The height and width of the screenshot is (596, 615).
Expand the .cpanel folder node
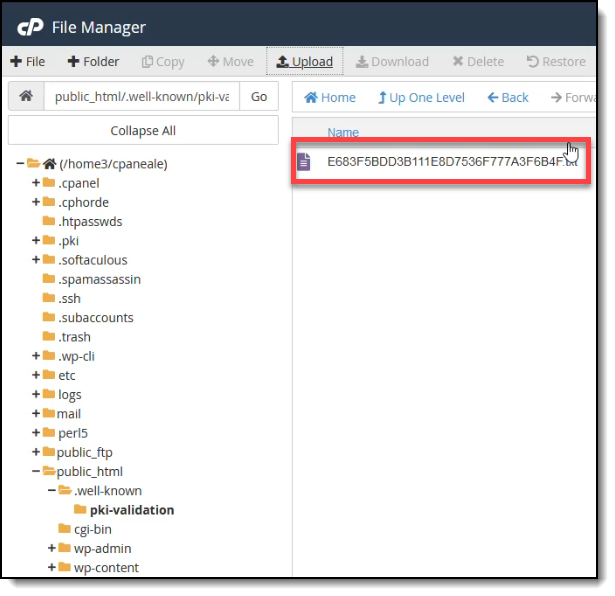pos(36,183)
